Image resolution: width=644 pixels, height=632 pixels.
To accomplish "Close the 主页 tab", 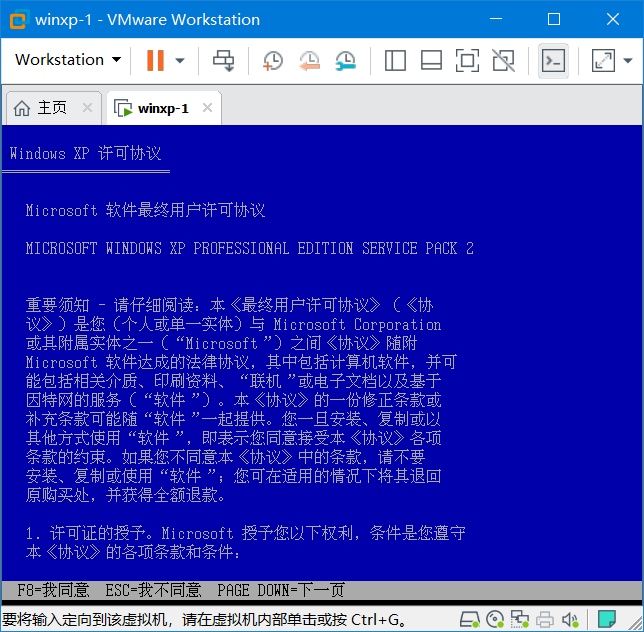I will click(x=87, y=108).
